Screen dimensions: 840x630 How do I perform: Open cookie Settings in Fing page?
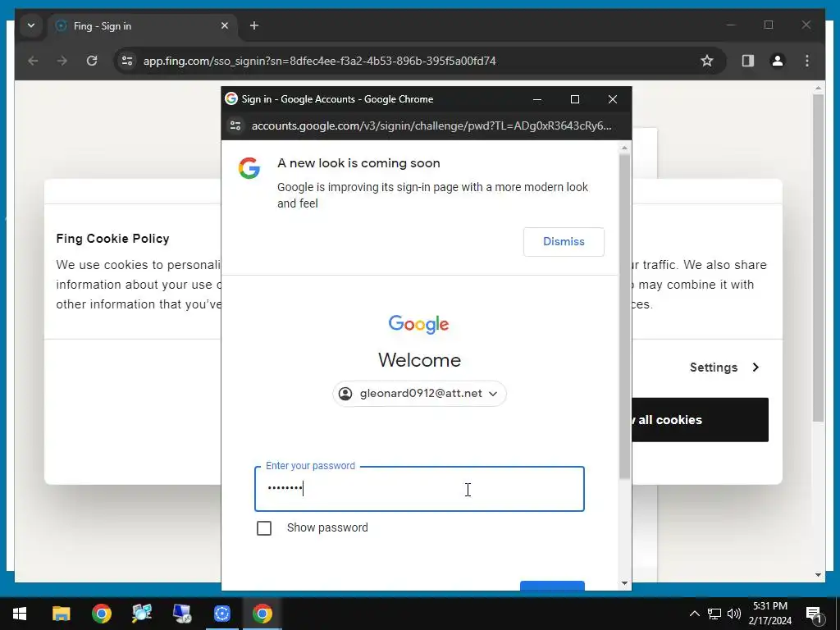[724, 367]
